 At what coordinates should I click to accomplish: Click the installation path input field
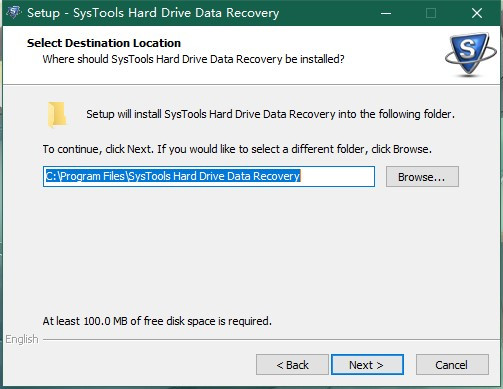[x=209, y=176]
